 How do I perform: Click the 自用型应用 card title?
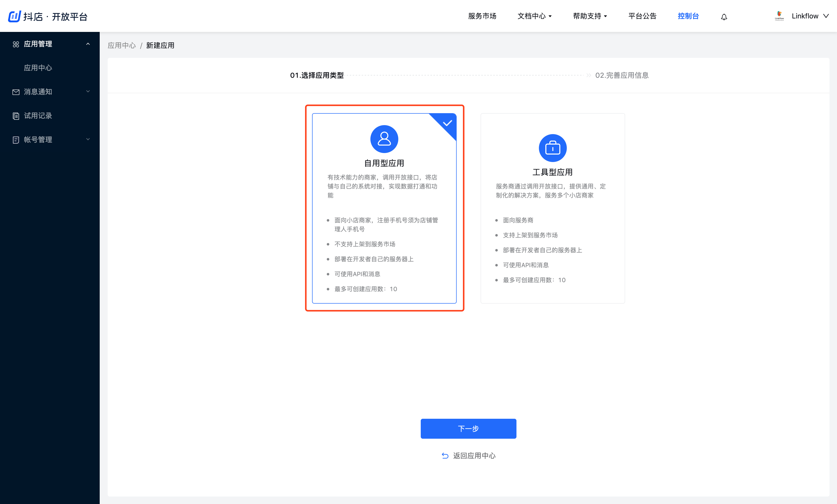tap(384, 163)
